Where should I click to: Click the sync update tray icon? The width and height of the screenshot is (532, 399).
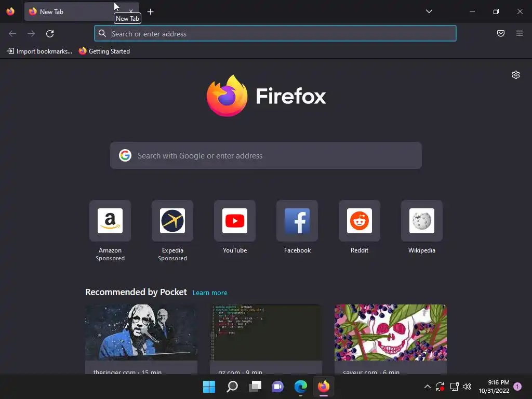pos(440,387)
